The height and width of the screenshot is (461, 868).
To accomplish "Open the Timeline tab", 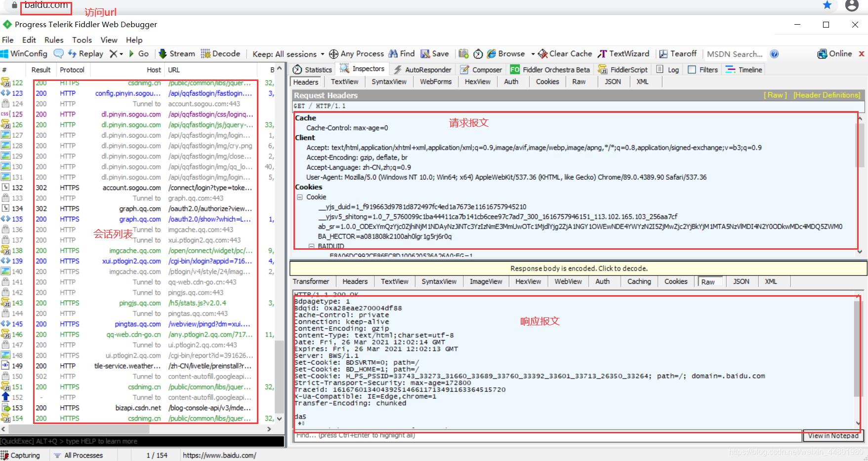I will (744, 70).
